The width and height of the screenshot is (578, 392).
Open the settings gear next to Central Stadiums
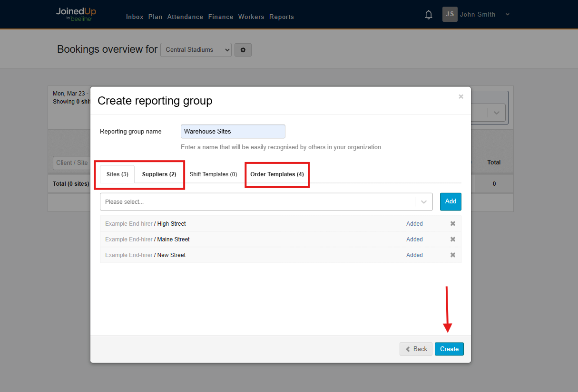click(x=243, y=49)
